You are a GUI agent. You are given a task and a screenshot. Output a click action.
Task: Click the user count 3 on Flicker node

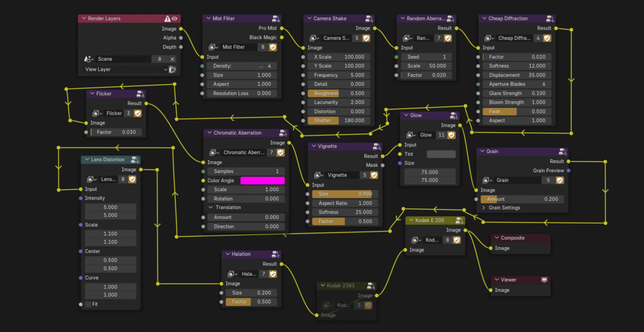click(129, 113)
